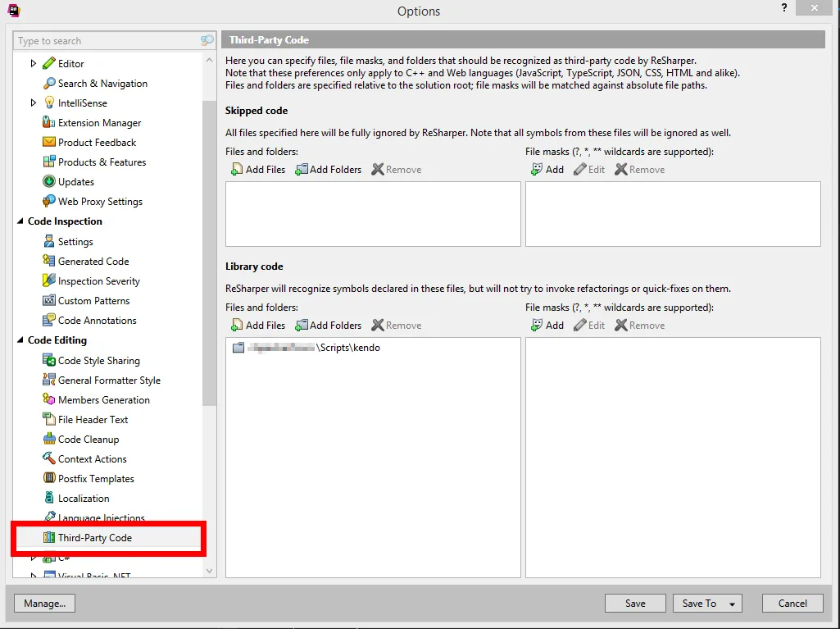Screen dimensions: 840x629
Task: Remove file mask under Library code
Action: pyautogui.click(x=640, y=325)
